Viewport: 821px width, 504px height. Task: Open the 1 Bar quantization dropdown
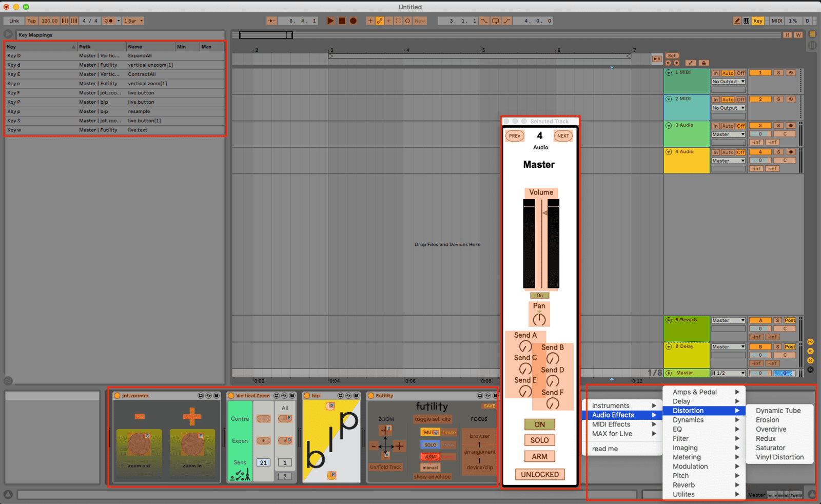(133, 21)
